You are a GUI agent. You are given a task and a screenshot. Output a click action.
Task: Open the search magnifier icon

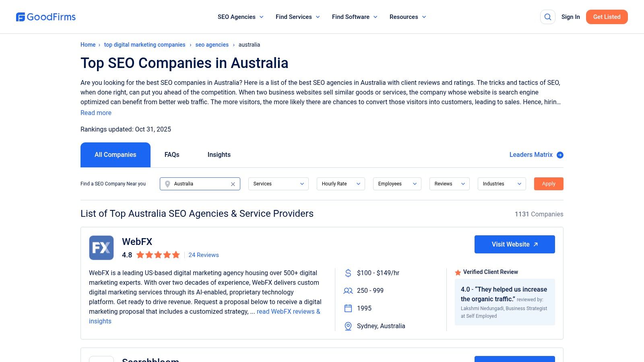pyautogui.click(x=547, y=17)
